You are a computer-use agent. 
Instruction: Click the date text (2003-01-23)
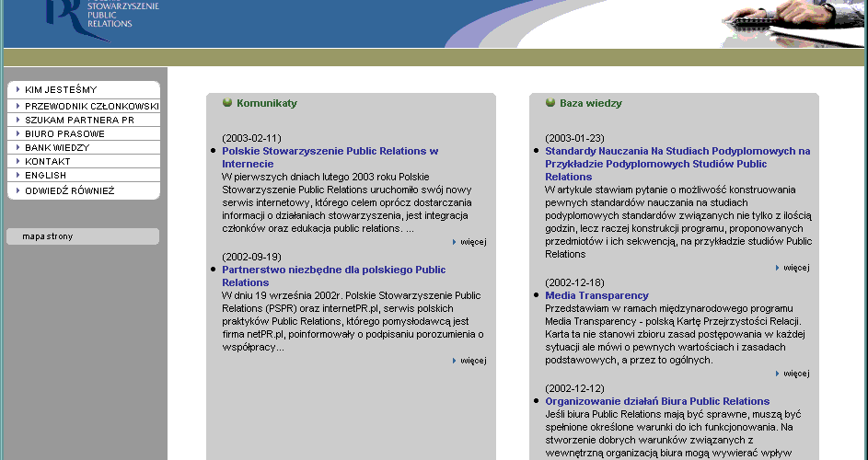click(x=574, y=138)
